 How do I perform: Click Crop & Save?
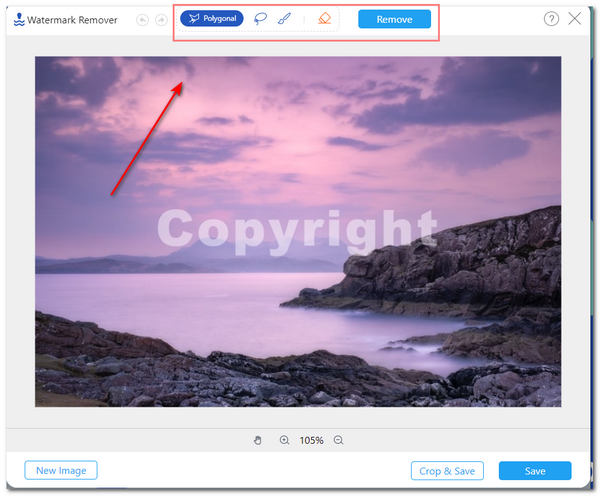[447, 471]
